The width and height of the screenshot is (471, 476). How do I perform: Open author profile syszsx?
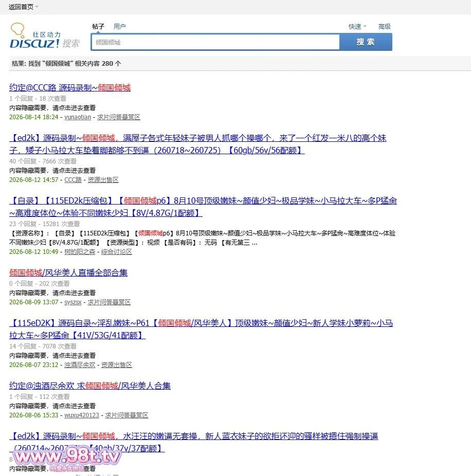(73, 302)
